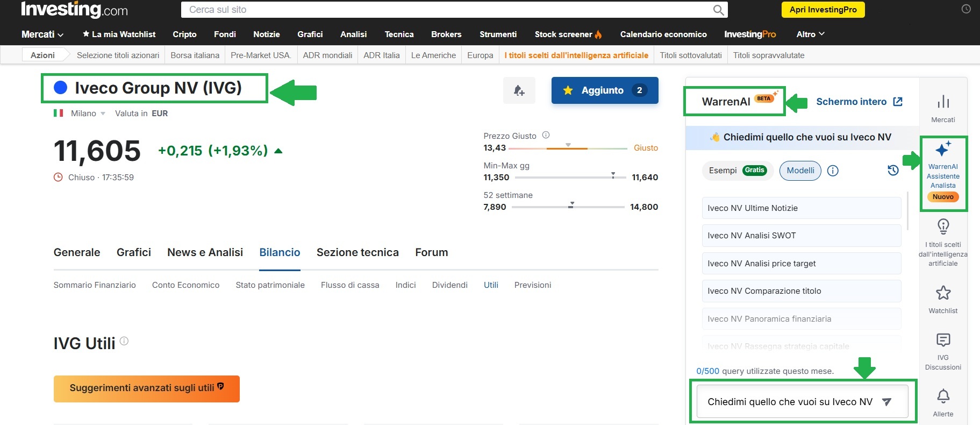Screen dimensions: 980x425
Task: Expand the Mercati menu dropdown
Action: click(x=42, y=34)
